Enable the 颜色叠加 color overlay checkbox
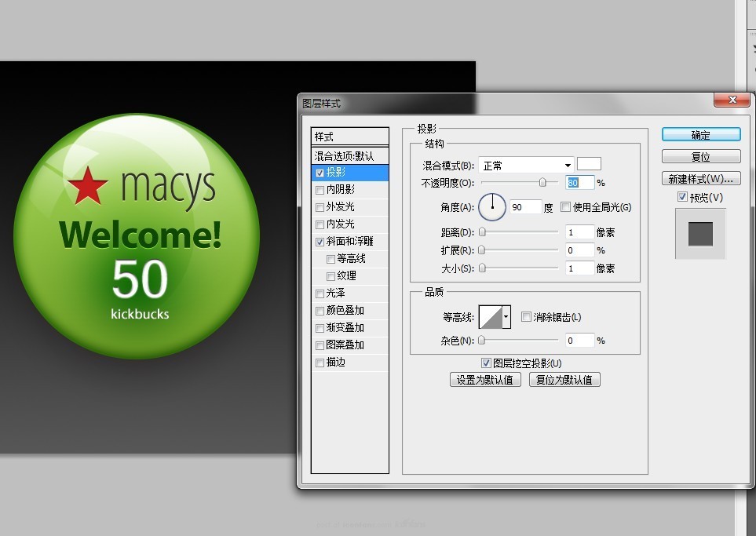 320,311
